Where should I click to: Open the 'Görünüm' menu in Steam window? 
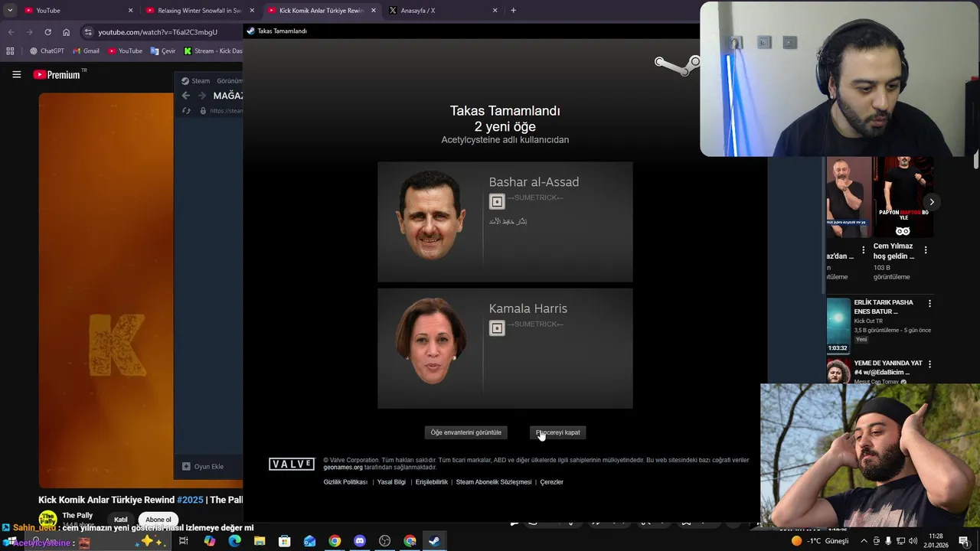coord(229,80)
